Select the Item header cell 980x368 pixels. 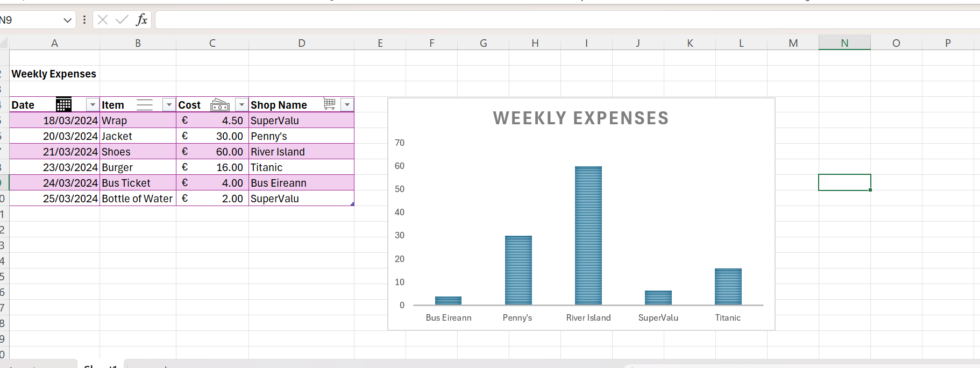pos(138,105)
